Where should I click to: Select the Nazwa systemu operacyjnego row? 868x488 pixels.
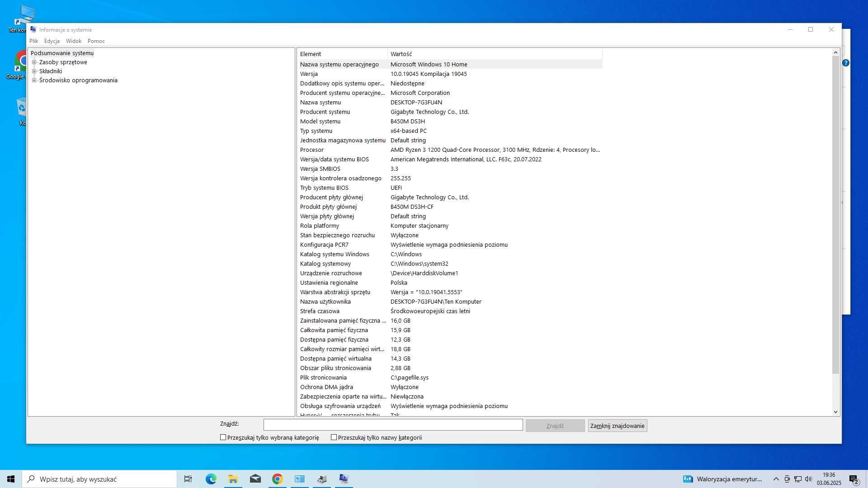450,64
